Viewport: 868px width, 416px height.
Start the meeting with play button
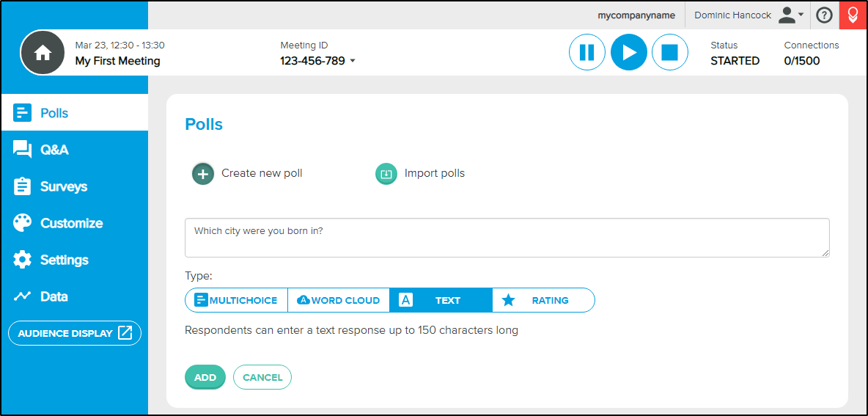pos(629,53)
